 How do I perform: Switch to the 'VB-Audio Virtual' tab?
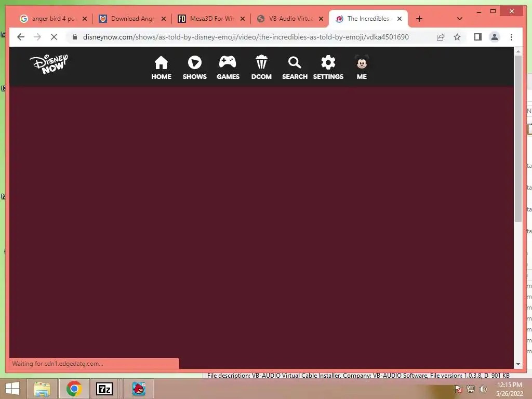290,19
